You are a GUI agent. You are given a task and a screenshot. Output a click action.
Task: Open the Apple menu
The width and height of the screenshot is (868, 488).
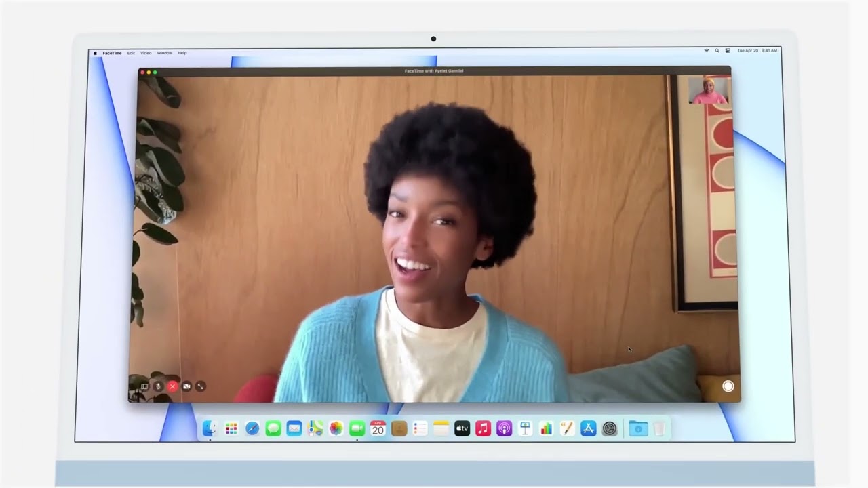pos(95,53)
